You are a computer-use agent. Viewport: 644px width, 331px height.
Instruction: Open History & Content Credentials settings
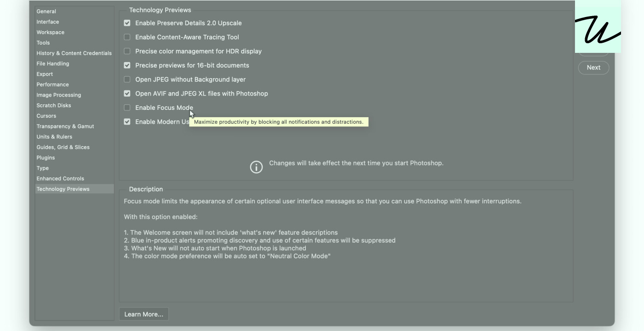[75, 53]
